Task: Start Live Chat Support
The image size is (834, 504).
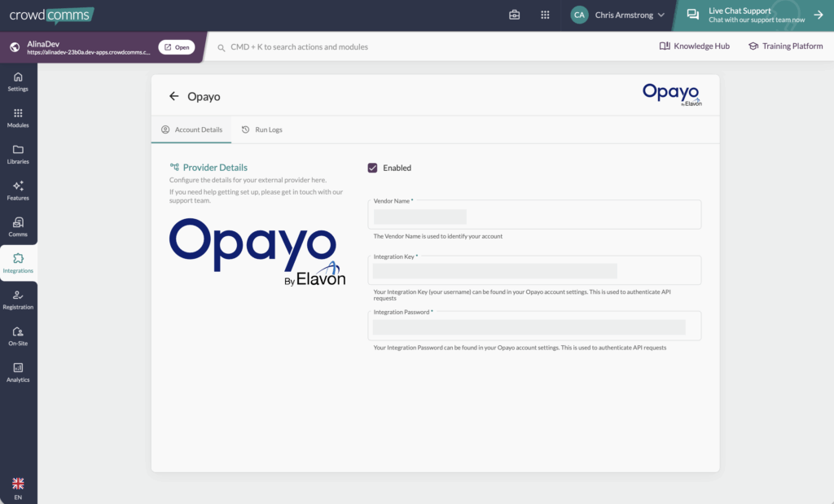Action: (x=754, y=15)
